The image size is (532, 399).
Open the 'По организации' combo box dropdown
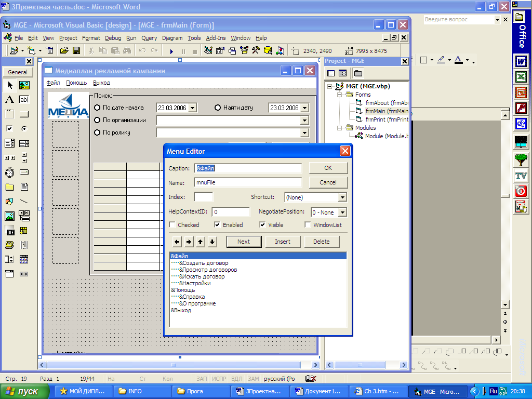point(304,121)
